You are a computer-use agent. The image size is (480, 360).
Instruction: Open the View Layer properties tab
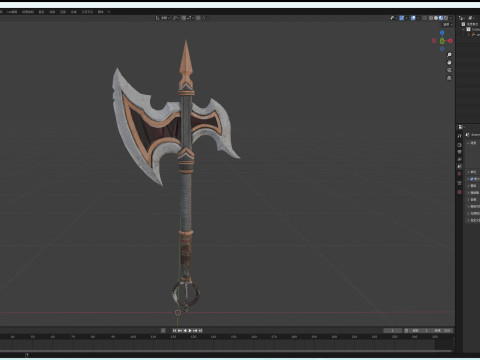click(x=459, y=159)
